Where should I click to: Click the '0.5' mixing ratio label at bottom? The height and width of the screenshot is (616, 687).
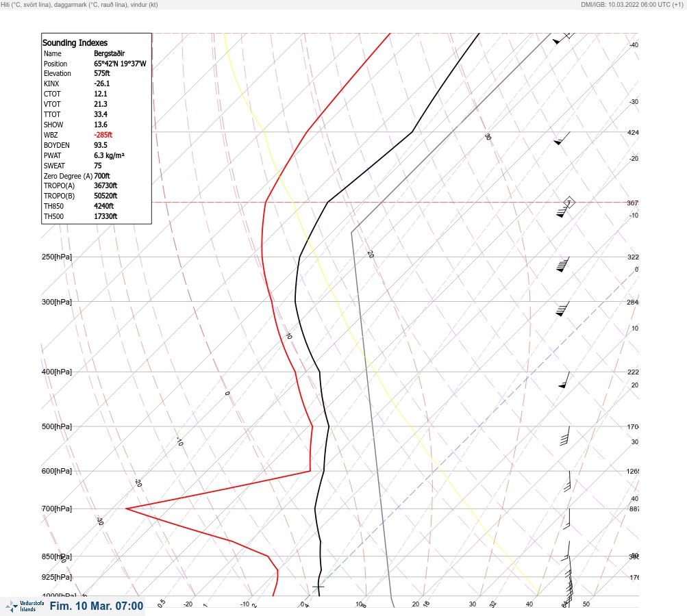click(x=162, y=603)
